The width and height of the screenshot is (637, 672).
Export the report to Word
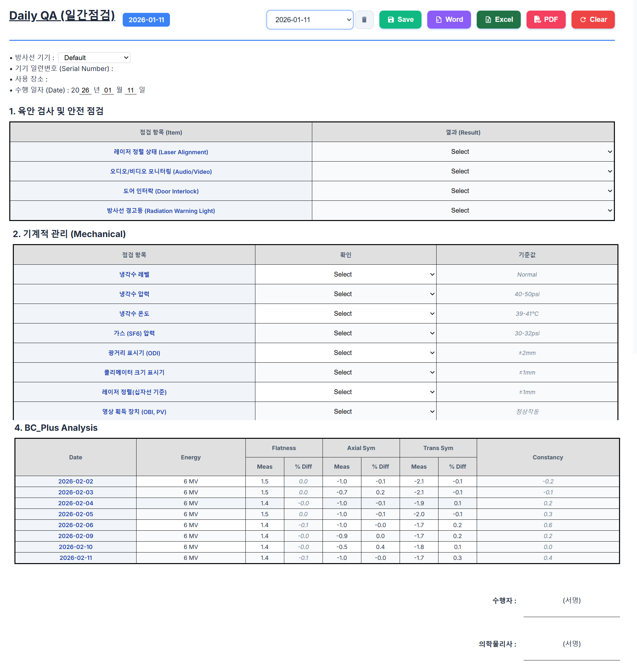(x=448, y=20)
